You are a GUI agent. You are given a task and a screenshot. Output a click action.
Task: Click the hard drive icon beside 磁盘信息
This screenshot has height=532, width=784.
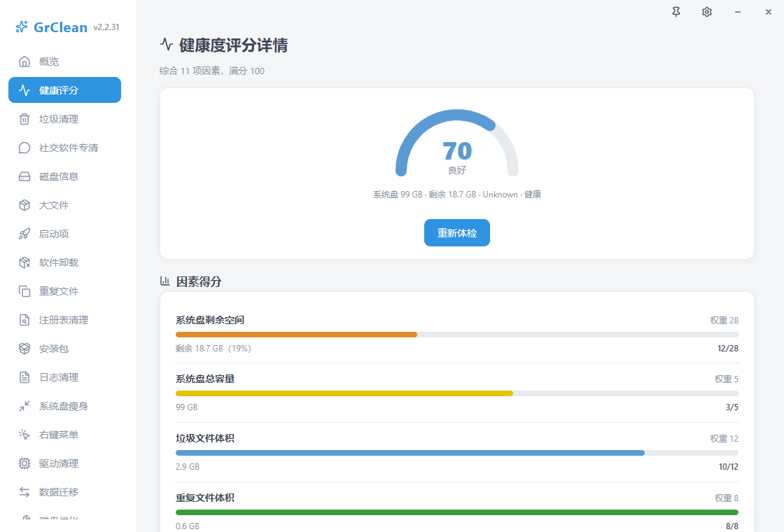click(x=24, y=176)
